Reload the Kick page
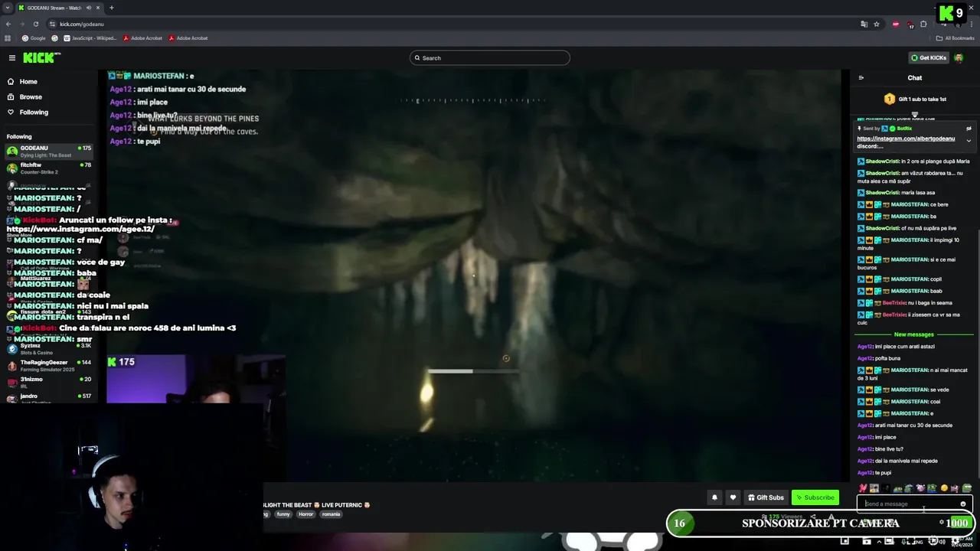Viewport: 980px width, 551px height. pos(35,24)
